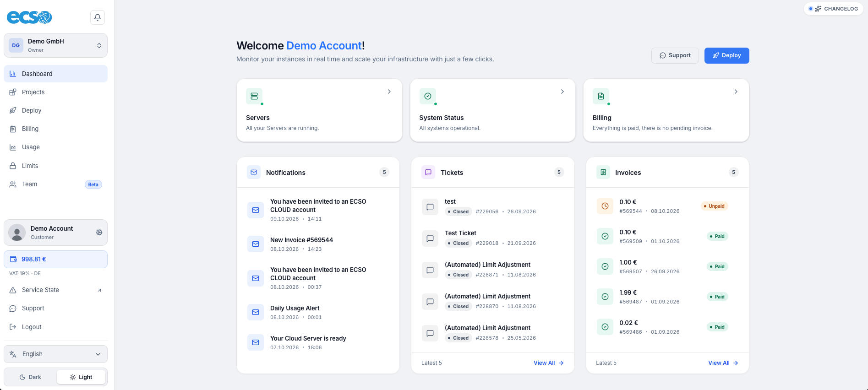View All tickets link
The image size is (868, 390).
tap(549, 363)
